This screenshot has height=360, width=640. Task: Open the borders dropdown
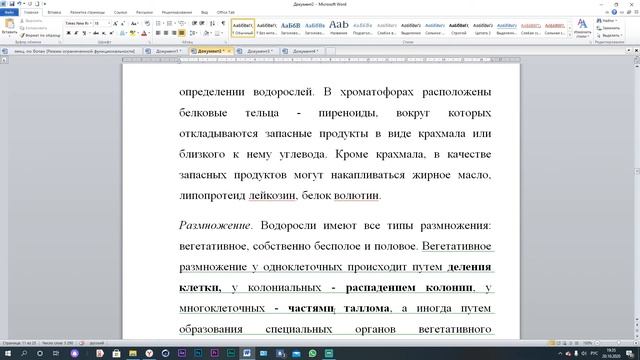click(222, 33)
